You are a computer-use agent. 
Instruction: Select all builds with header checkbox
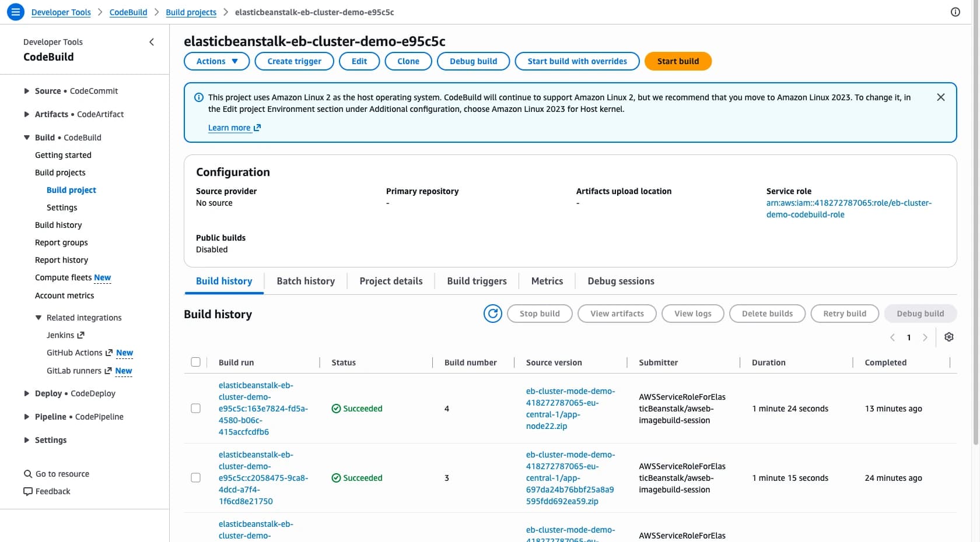point(196,362)
